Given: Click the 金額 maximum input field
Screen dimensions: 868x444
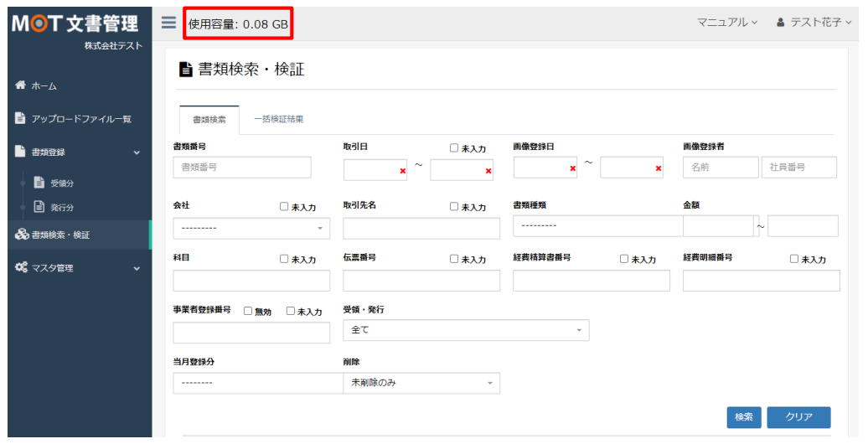Looking at the screenshot, I should coord(803,226).
